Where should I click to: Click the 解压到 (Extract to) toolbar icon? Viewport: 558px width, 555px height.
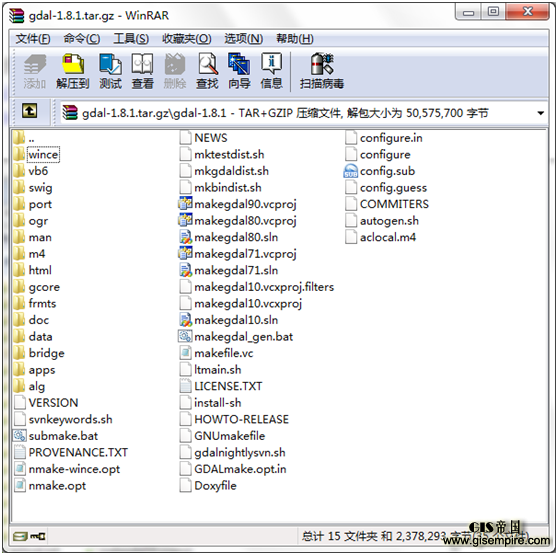[x=73, y=71]
